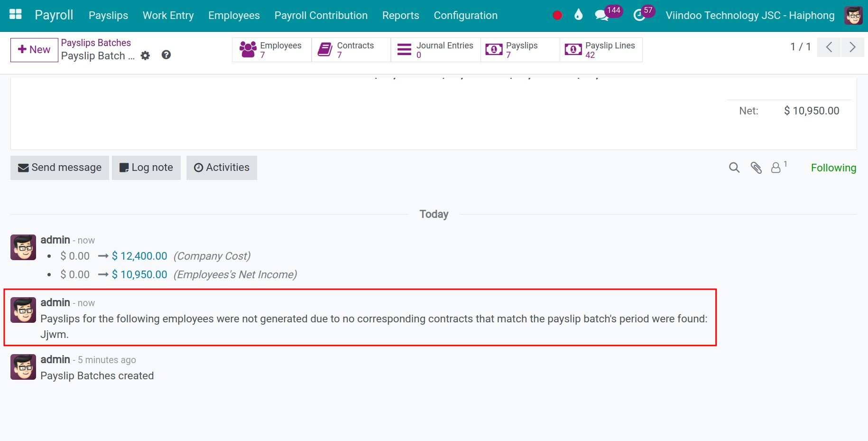This screenshot has height=441, width=868.
Task: Open the Payroll Contribution menu
Action: click(321, 15)
